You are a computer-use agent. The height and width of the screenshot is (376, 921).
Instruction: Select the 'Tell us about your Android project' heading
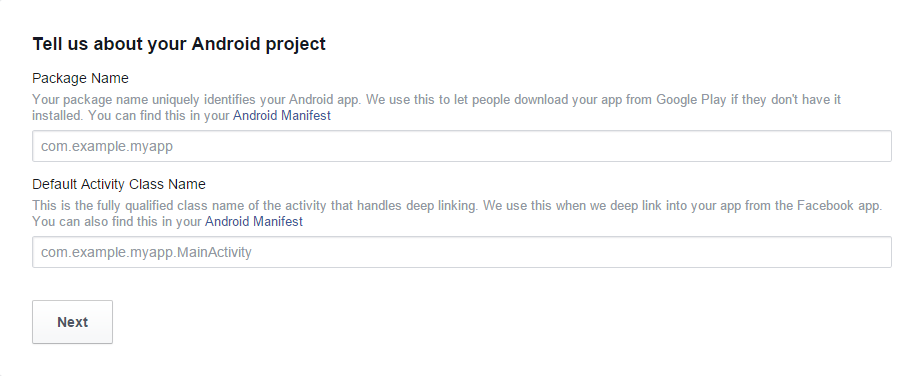[x=179, y=44]
